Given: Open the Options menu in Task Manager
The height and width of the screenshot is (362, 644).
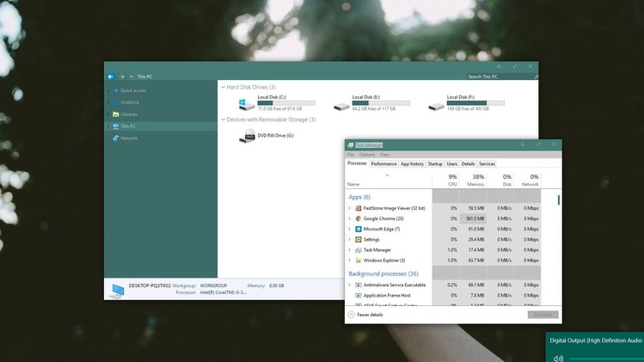Looking at the screenshot, I should [367, 155].
